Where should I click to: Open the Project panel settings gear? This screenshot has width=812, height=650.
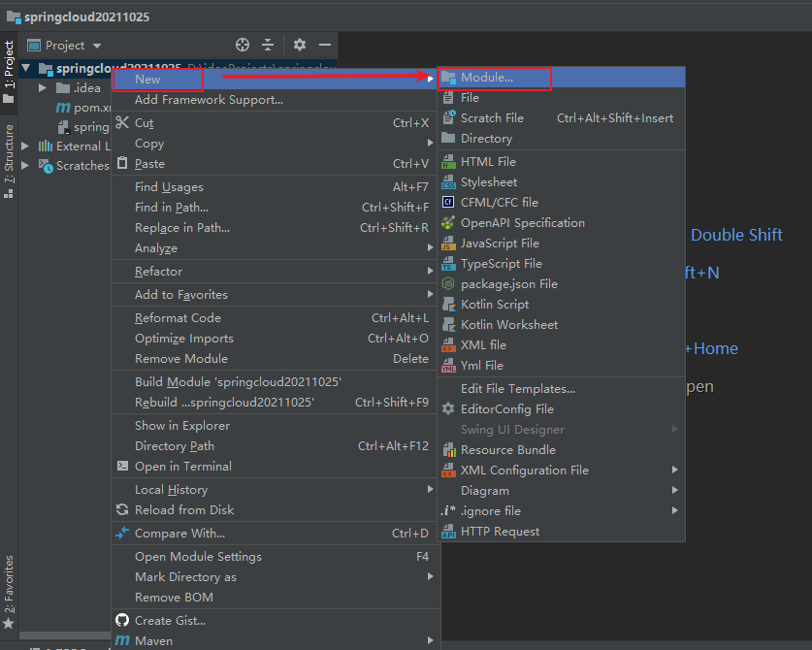pyautogui.click(x=300, y=45)
